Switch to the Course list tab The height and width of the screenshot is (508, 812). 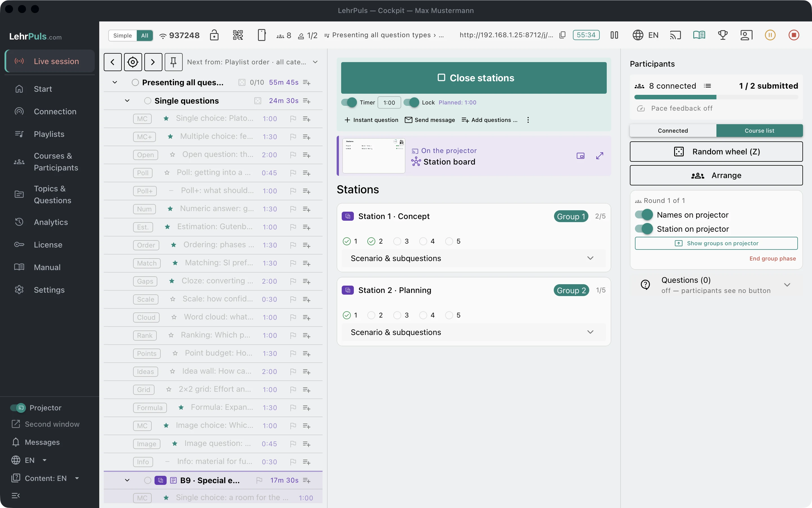click(759, 131)
